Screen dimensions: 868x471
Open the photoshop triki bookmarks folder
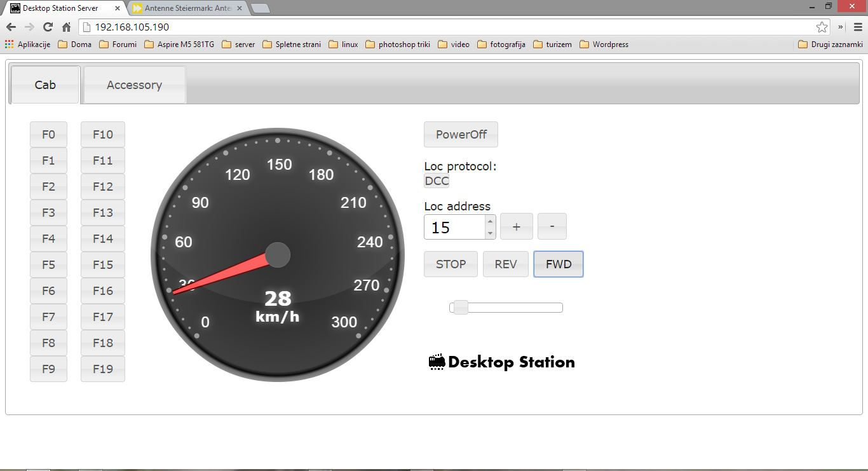pyautogui.click(x=398, y=44)
